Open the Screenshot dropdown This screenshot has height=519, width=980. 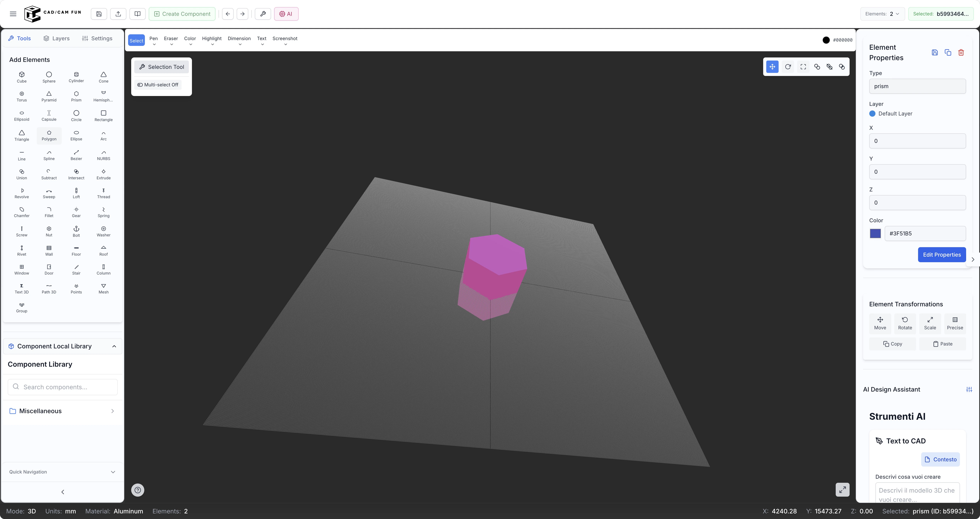click(285, 41)
